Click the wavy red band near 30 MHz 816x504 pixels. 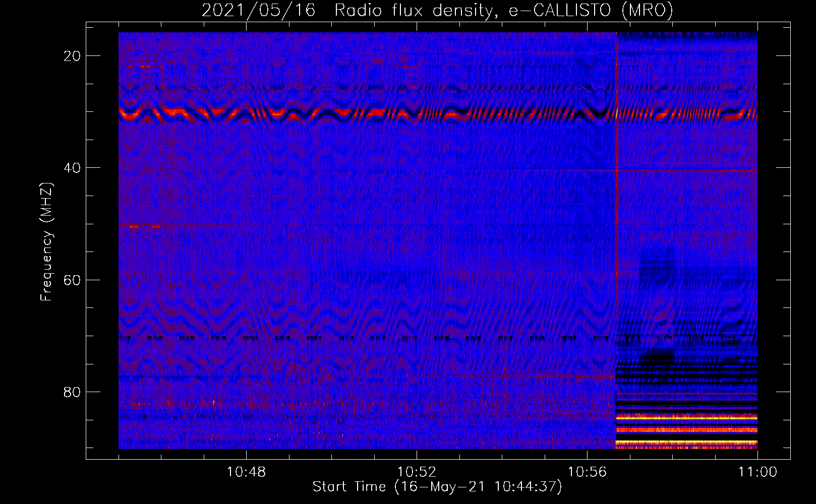(438, 113)
